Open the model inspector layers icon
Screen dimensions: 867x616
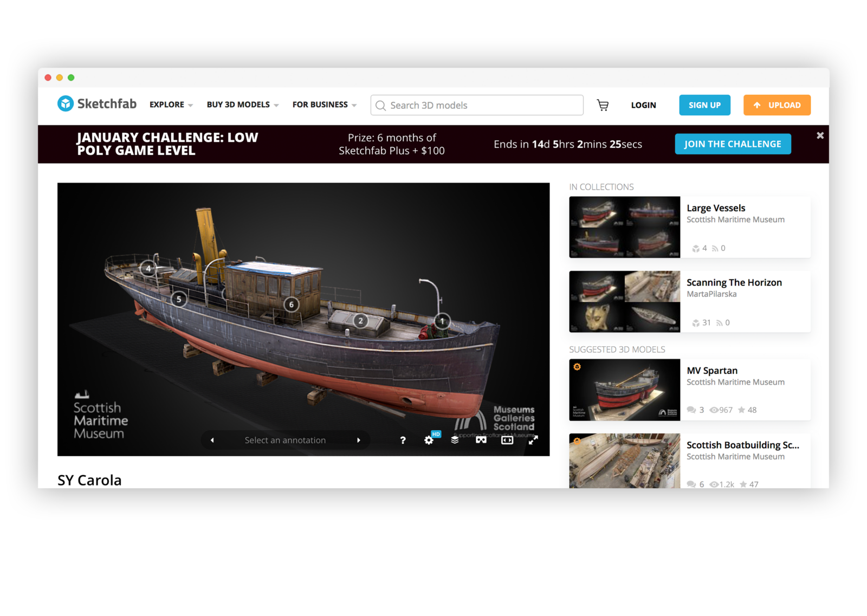(x=455, y=440)
